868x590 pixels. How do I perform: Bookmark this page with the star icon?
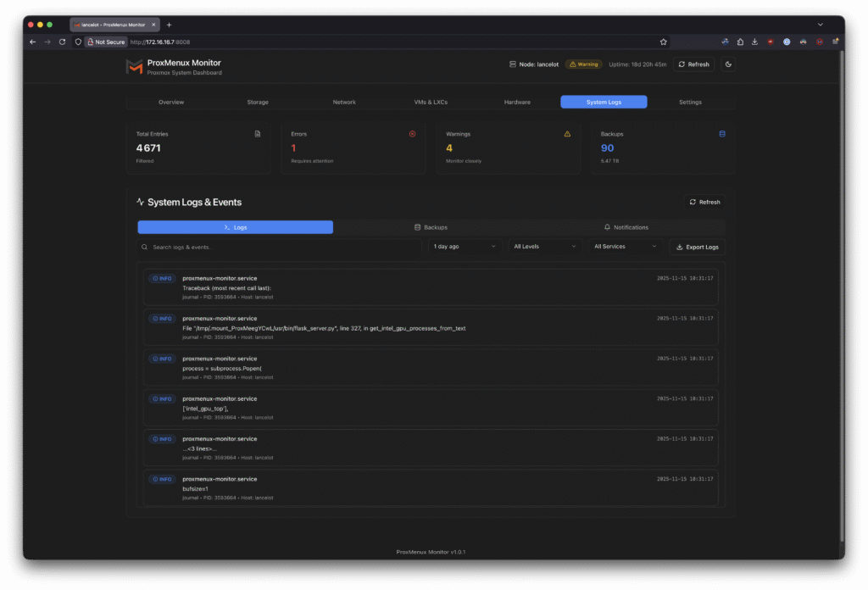tap(663, 42)
